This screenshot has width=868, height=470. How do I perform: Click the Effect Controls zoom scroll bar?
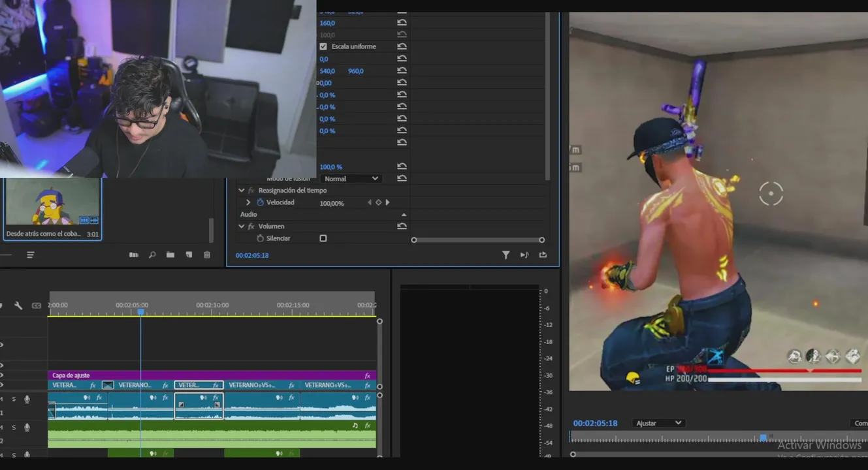point(477,240)
